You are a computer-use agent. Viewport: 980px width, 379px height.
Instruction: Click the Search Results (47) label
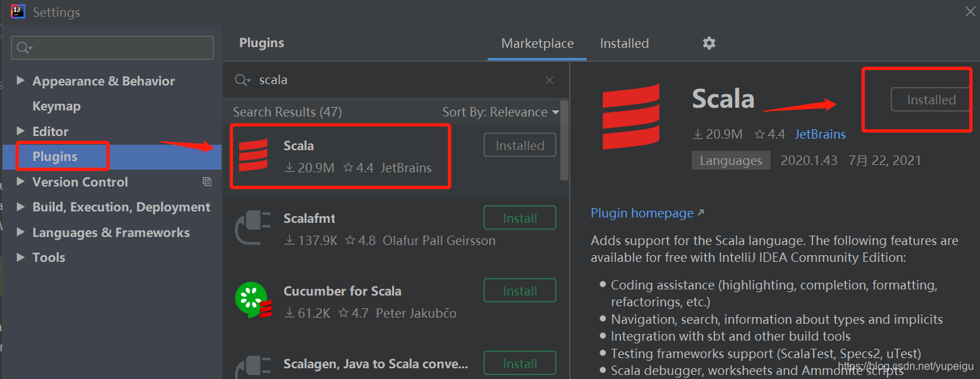[x=288, y=112]
